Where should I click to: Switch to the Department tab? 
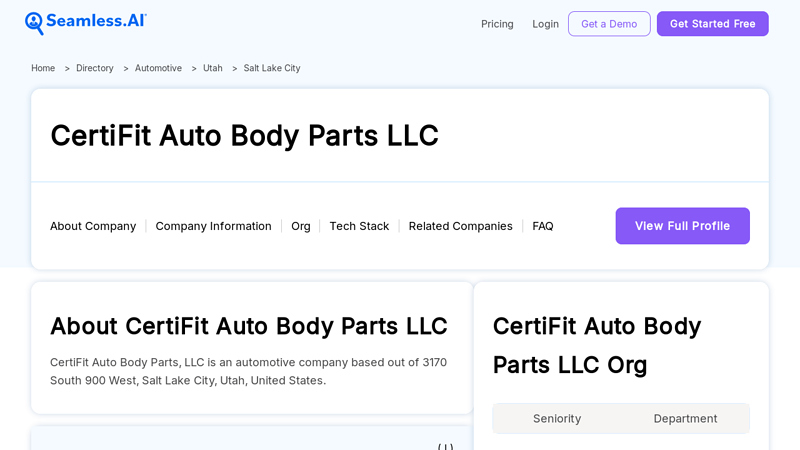pos(685,419)
